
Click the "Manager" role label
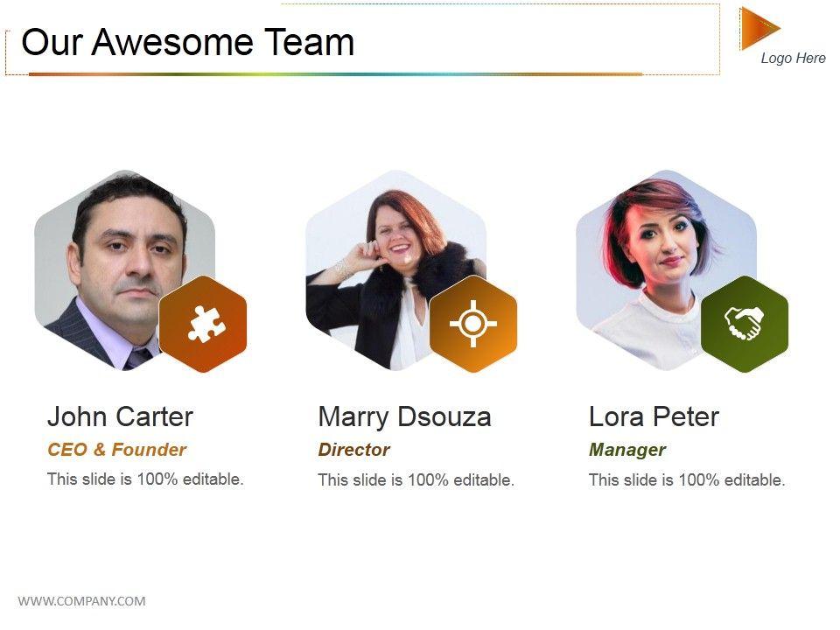point(626,450)
